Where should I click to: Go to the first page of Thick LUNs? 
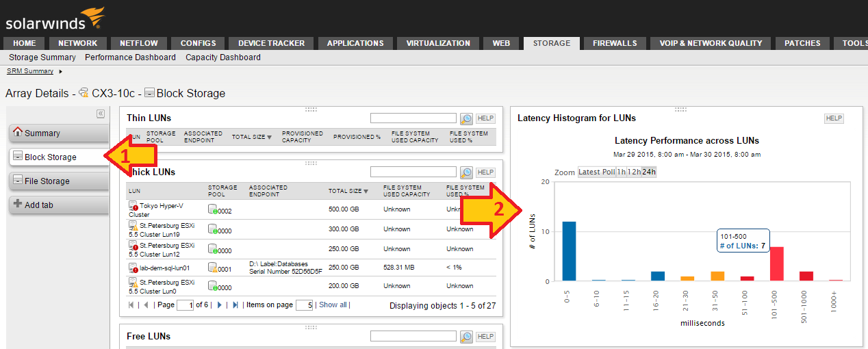coord(131,305)
